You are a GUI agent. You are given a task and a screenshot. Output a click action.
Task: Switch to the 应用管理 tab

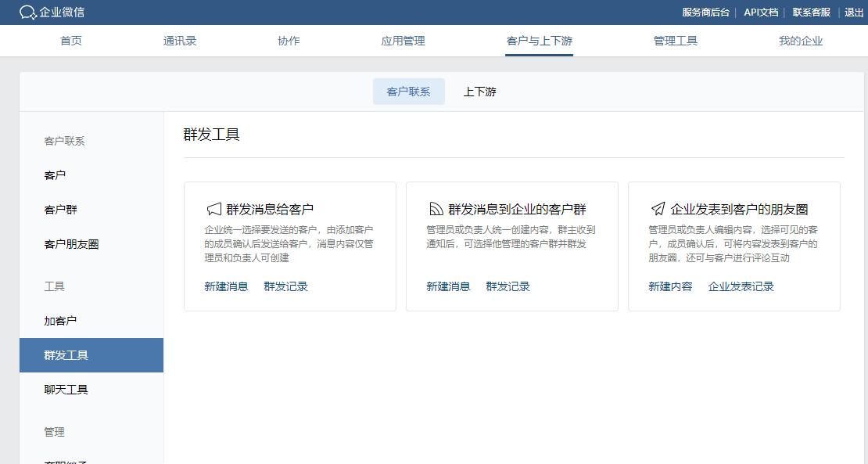pos(403,41)
